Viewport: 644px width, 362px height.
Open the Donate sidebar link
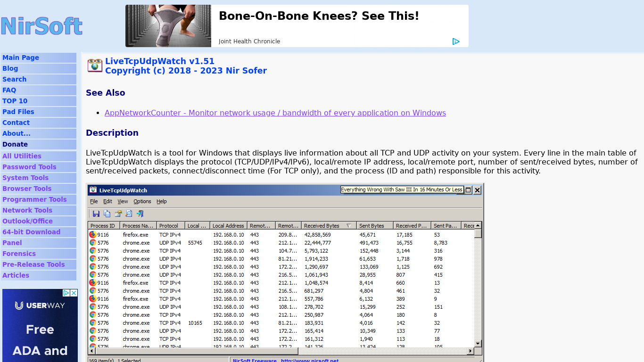click(x=15, y=144)
